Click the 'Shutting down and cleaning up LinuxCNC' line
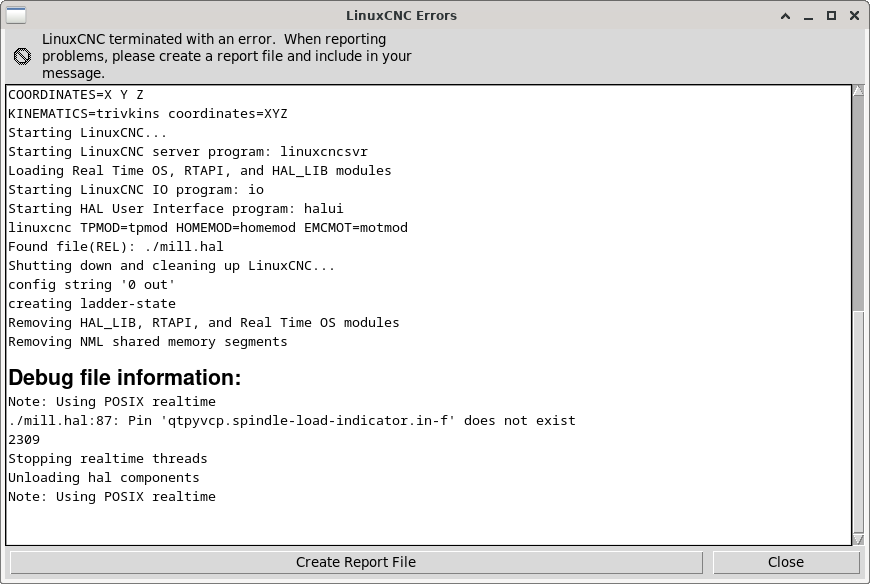This screenshot has width=870, height=584. pos(171,266)
